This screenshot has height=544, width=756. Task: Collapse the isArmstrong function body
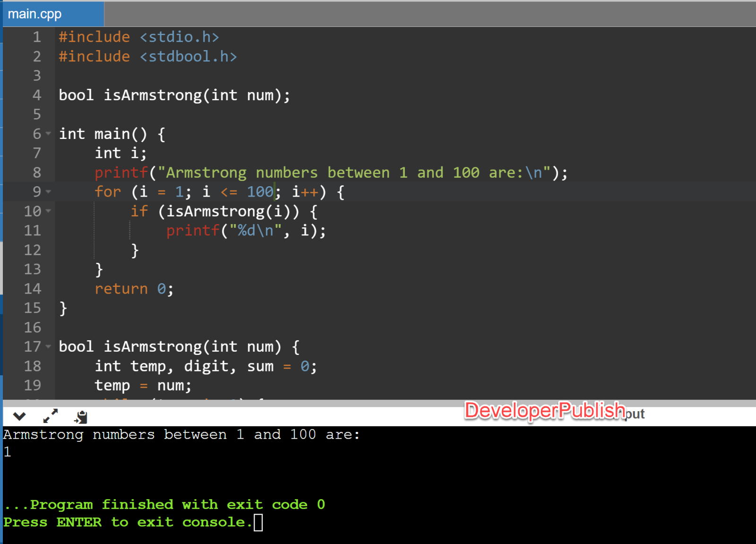point(49,346)
